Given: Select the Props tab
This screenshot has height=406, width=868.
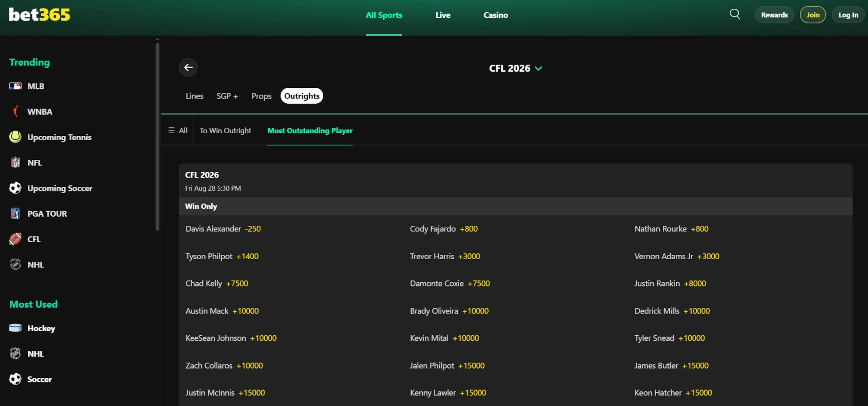Looking at the screenshot, I should coord(261,96).
